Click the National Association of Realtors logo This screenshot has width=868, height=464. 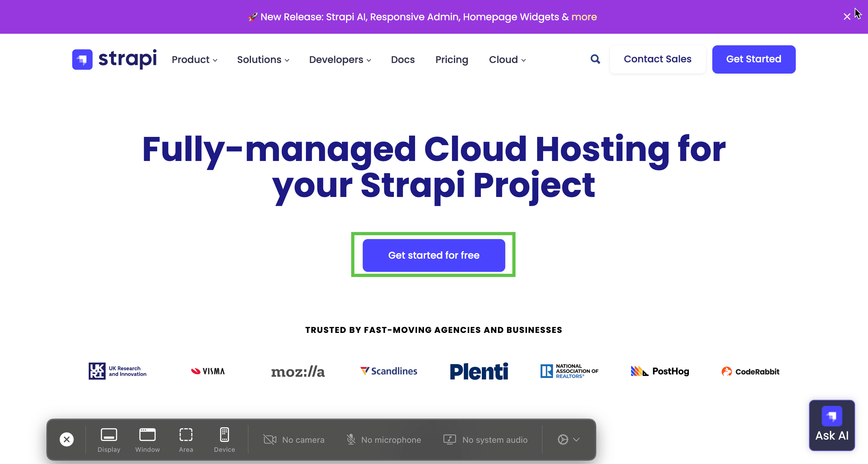(569, 371)
